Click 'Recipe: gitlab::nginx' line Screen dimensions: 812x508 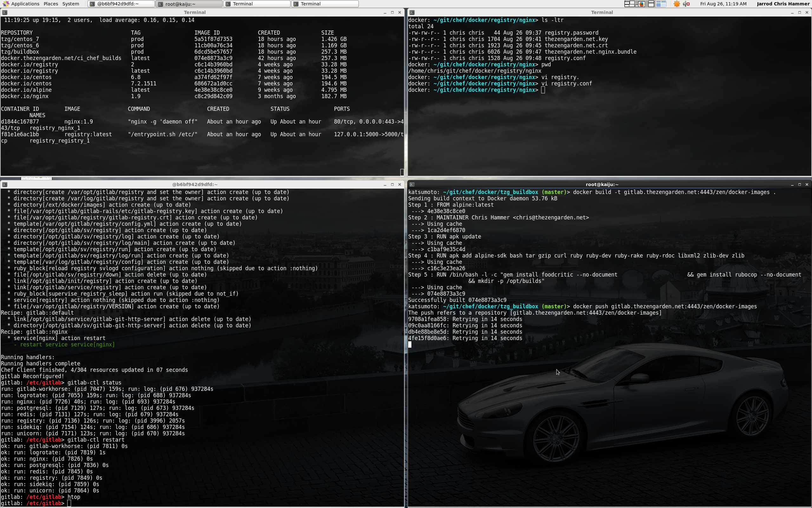[x=34, y=331]
